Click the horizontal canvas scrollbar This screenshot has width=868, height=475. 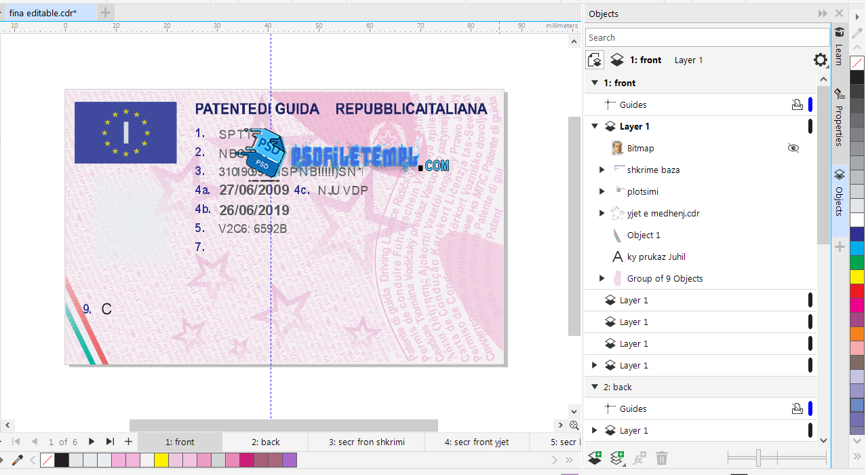coord(283,425)
